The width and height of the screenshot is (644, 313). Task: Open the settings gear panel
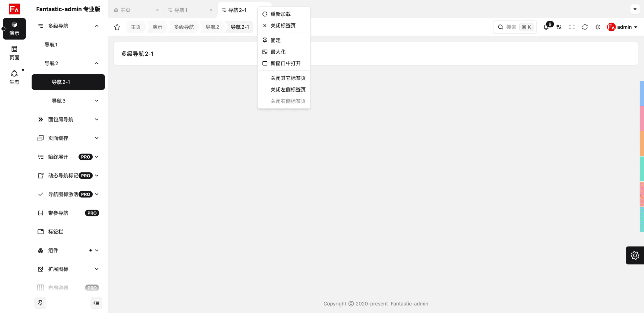[635, 255]
